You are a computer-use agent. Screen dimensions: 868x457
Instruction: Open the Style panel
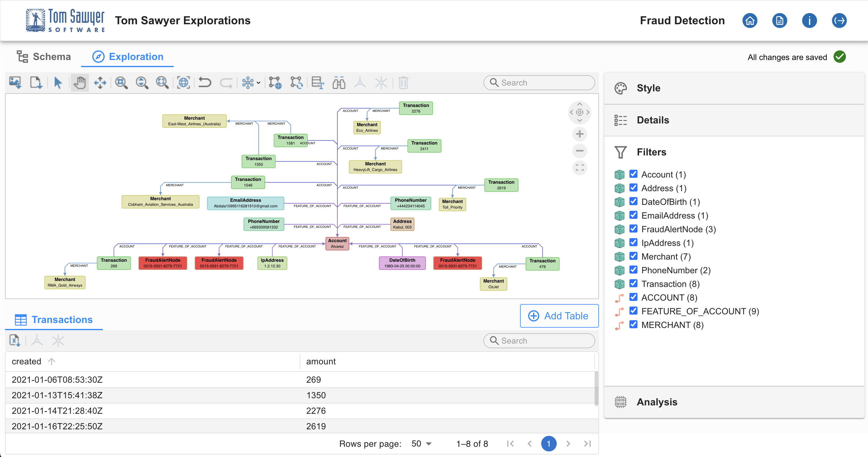click(648, 88)
